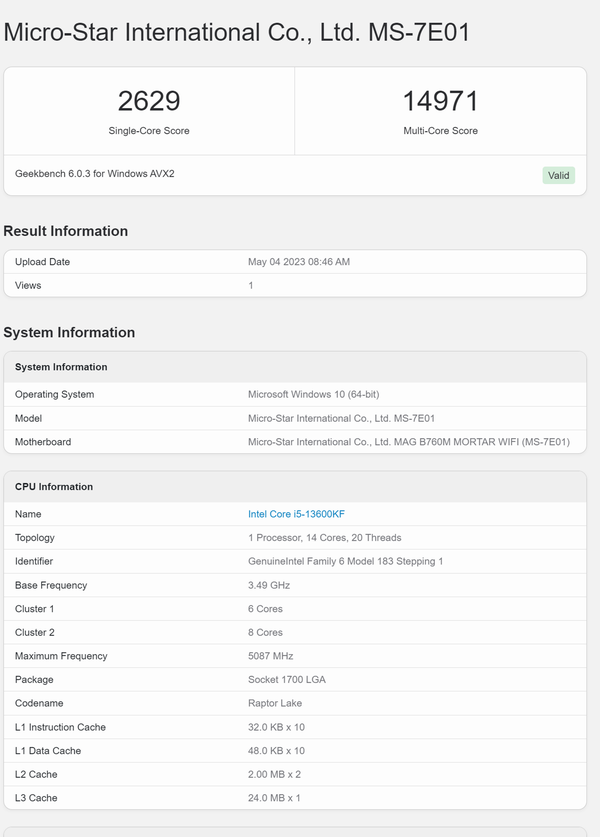The height and width of the screenshot is (837, 600).
Task: Click the Maximum Frequency 5087 MHz value
Action: pyautogui.click(x=271, y=656)
